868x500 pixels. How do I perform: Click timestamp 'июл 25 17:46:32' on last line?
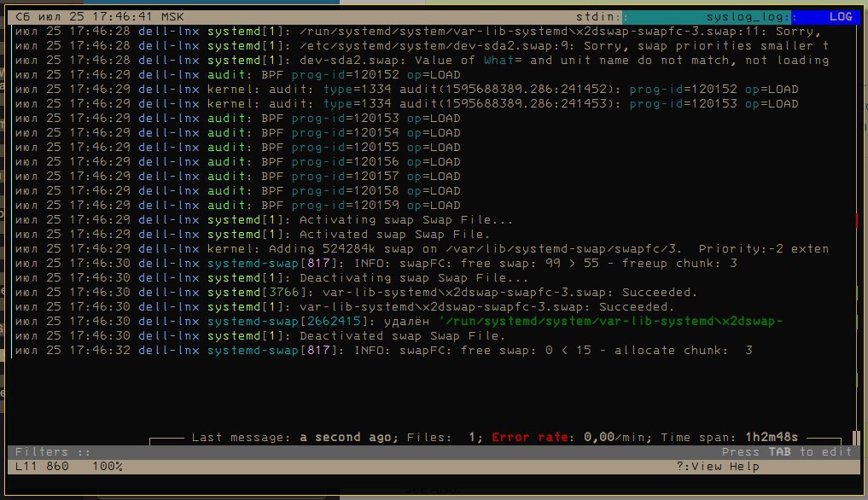73,350
